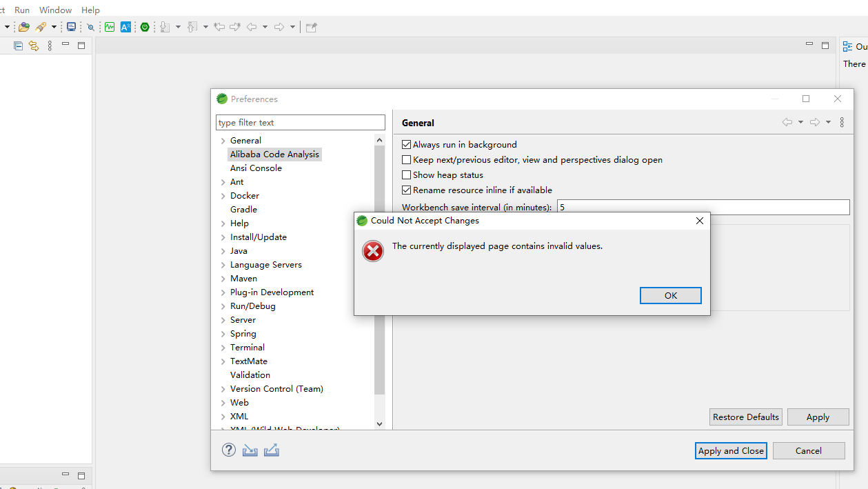Open the help icon in Preferences dialog
This screenshot has width=868, height=489.
pyautogui.click(x=228, y=450)
